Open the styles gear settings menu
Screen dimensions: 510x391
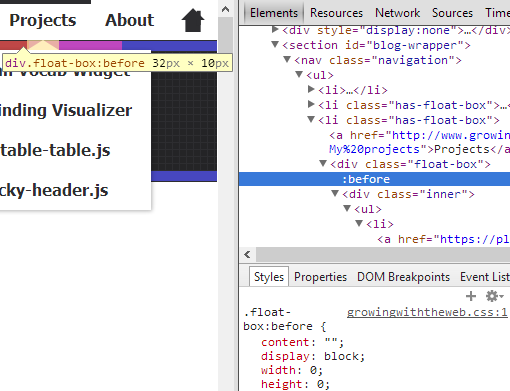[x=494, y=296]
